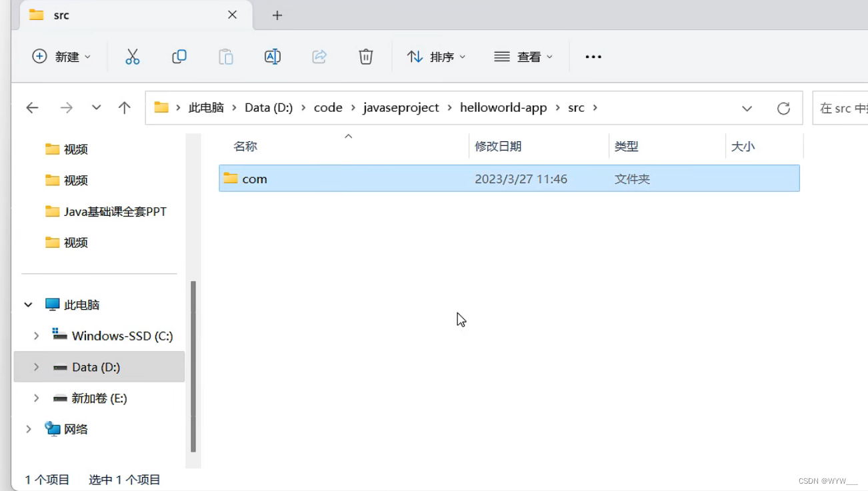868x491 pixels.
Task: Go up one folder level
Action: (124, 108)
